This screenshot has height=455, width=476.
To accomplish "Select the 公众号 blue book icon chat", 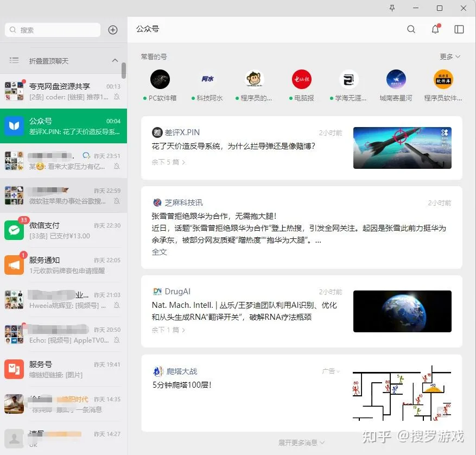I will (14, 126).
